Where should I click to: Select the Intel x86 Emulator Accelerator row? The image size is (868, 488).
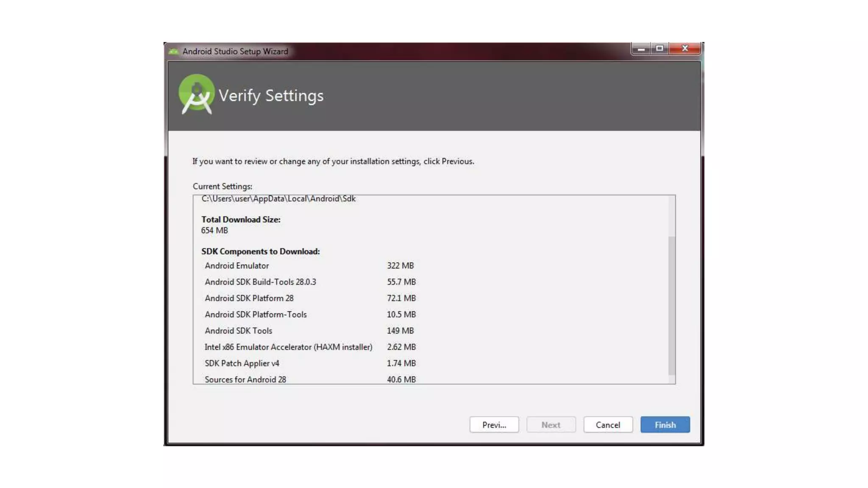coord(288,347)
